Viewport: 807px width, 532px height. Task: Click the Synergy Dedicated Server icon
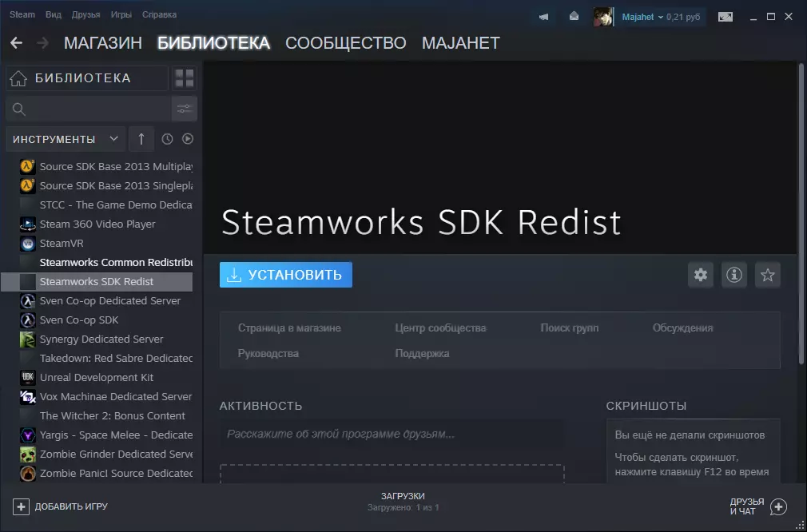click(x=28, y=339)
